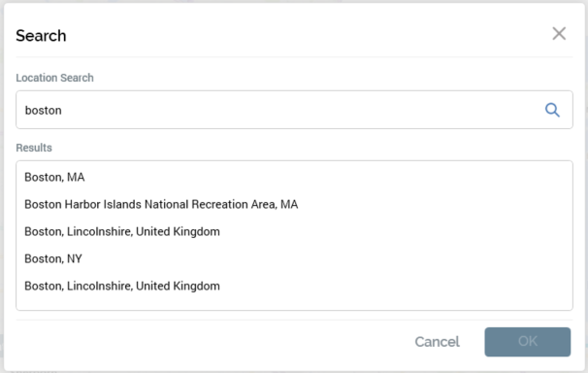Place cursor on the typed word boston
The height and width of the screenshot is (373, 588).
point(43,111)
